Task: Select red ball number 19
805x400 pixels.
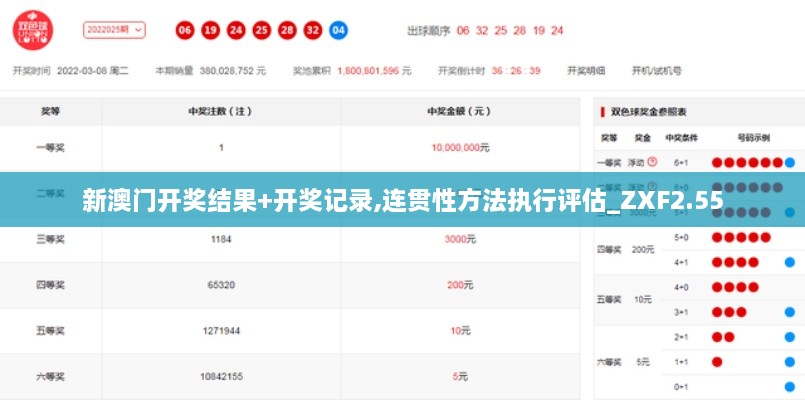Action: (210, 30)
